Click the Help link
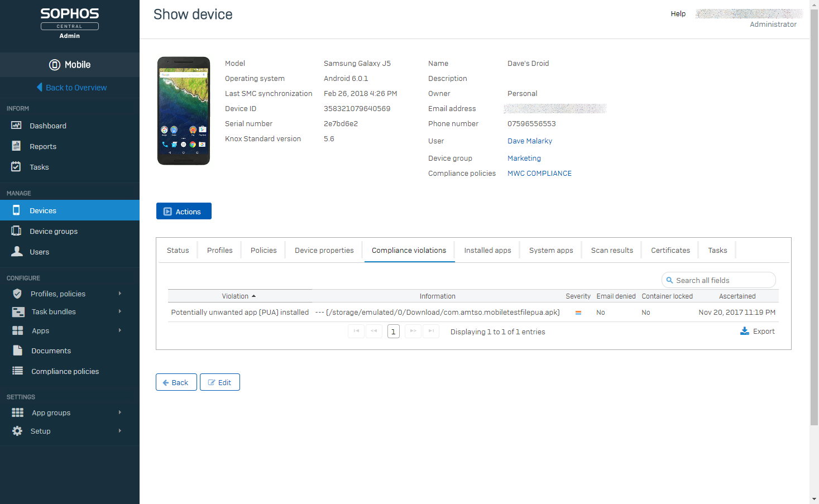 coord(678,13)
